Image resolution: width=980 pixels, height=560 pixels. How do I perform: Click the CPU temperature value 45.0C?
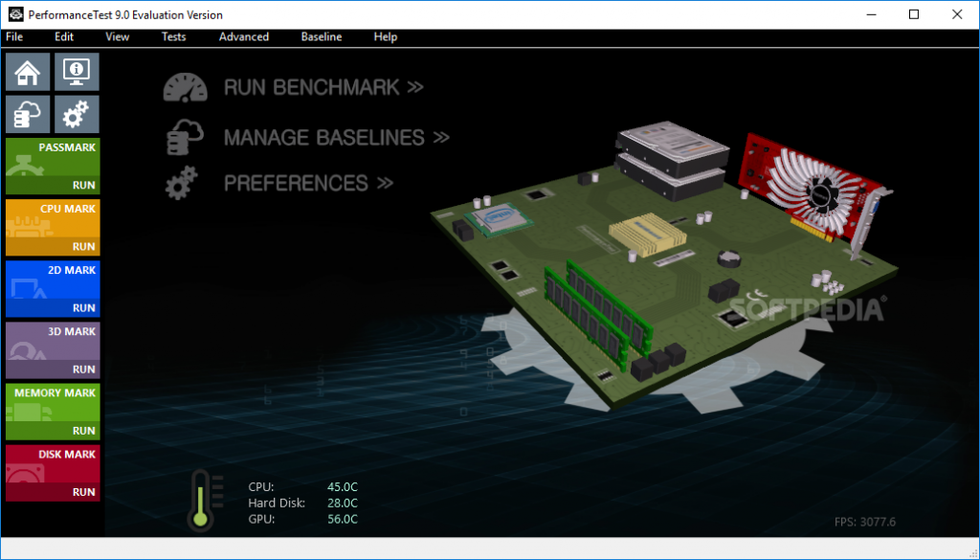tap(343, 487)
